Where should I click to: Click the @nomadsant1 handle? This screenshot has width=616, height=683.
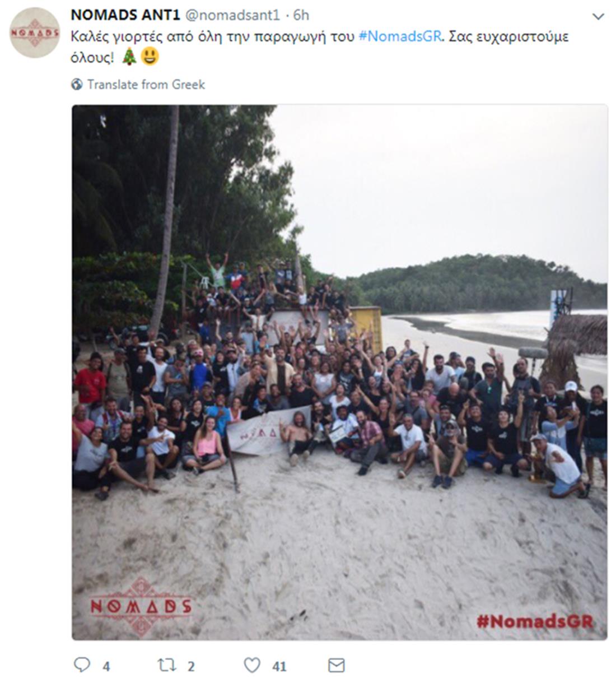click(231, 15)
